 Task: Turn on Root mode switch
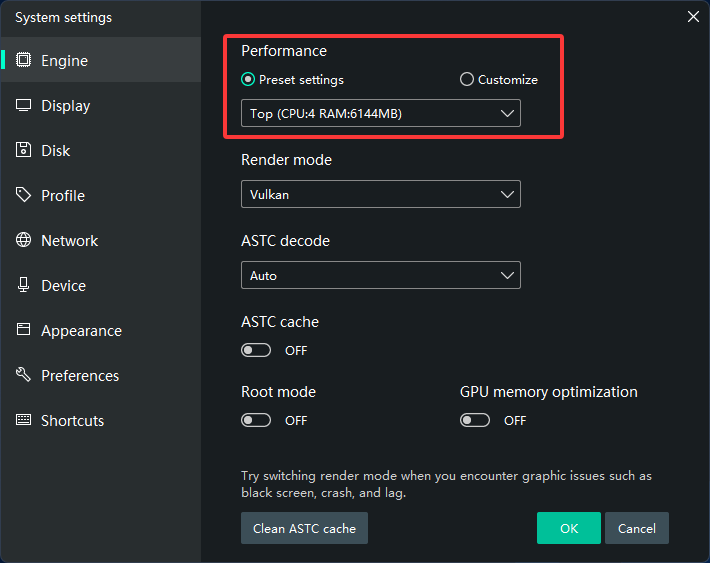coord(256,420)
